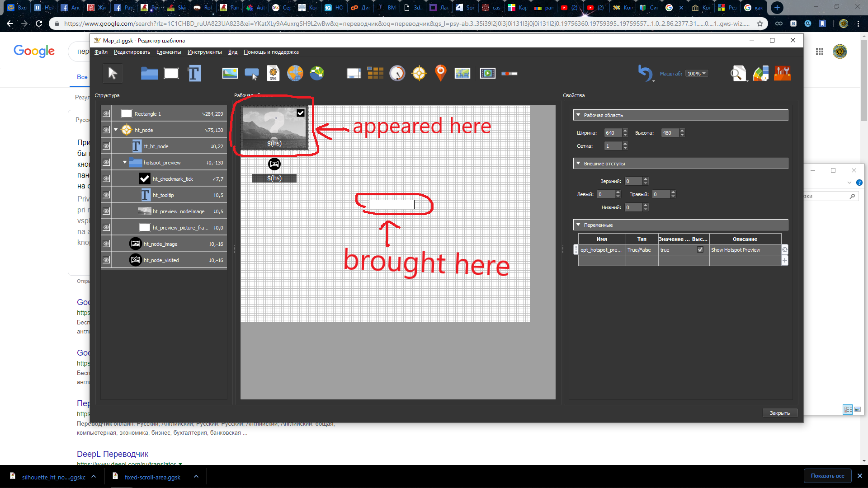Bookmark this page with the star icon

point(760,23)
